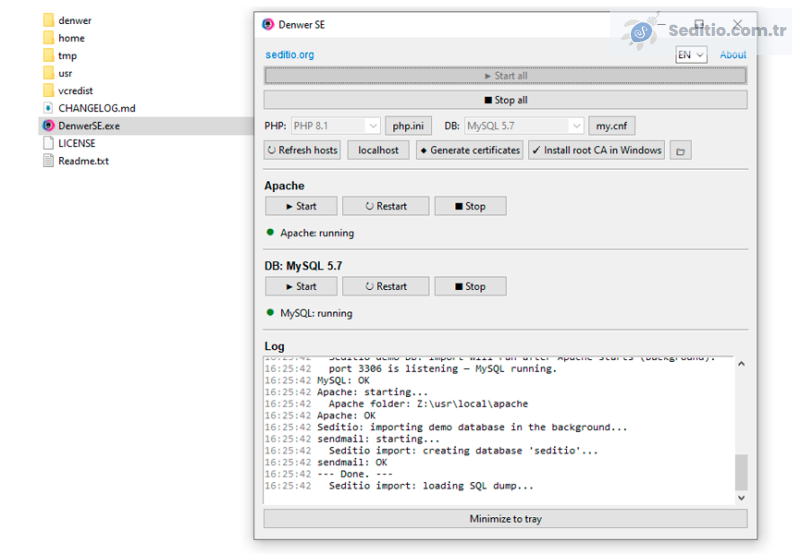Stop the MySQL 5.7 database

tap(470, 286)
